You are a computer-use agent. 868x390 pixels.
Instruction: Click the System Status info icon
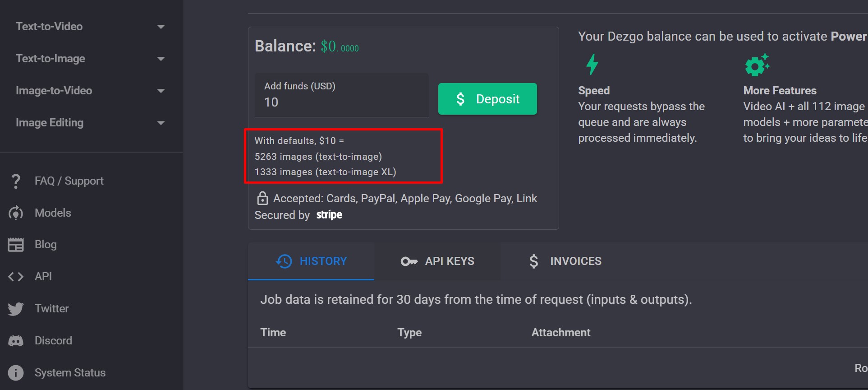16,373
